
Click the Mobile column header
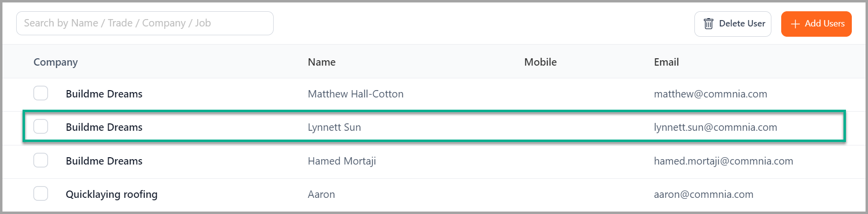coord(540,62)
